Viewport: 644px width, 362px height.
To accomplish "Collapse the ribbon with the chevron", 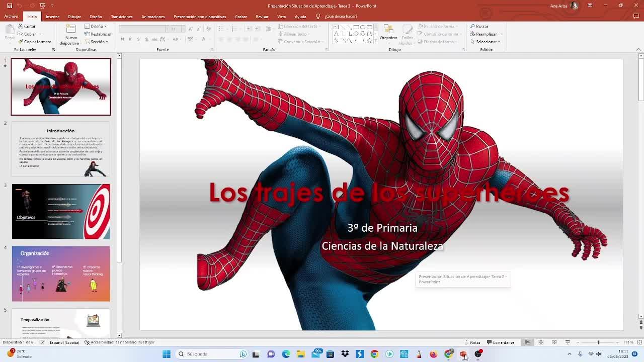I will point(639,49).
